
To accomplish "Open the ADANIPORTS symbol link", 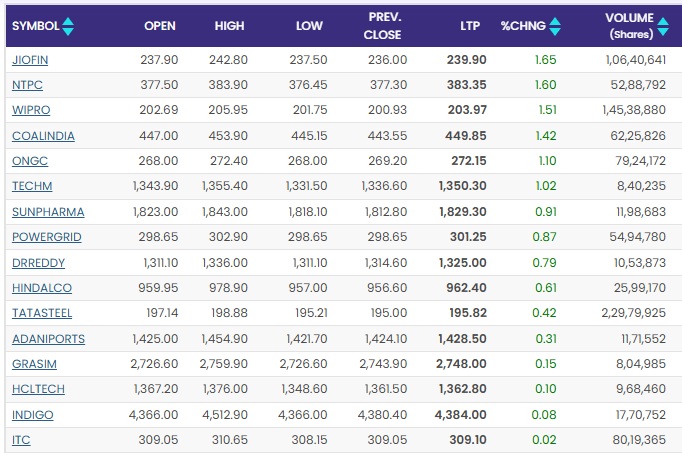I will click(x=48, y=339).
